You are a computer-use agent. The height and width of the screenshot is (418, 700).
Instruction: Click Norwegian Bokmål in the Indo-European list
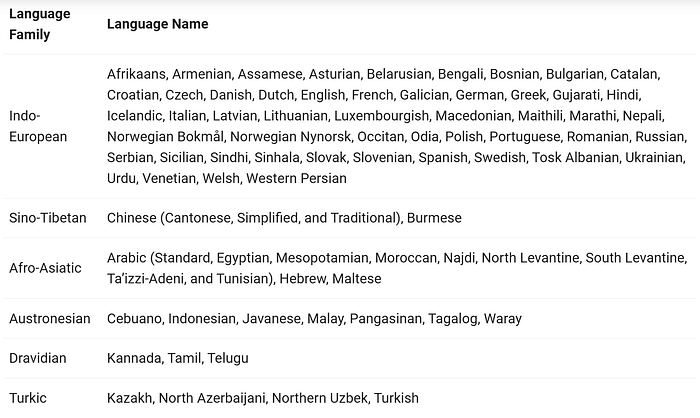(165, 136)
